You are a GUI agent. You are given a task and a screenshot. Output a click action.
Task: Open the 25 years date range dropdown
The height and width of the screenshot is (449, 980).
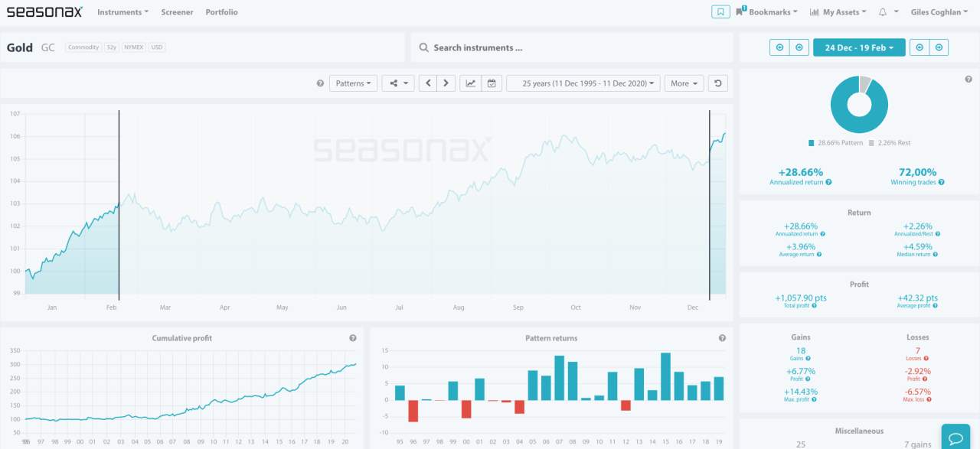click(583, 83)
